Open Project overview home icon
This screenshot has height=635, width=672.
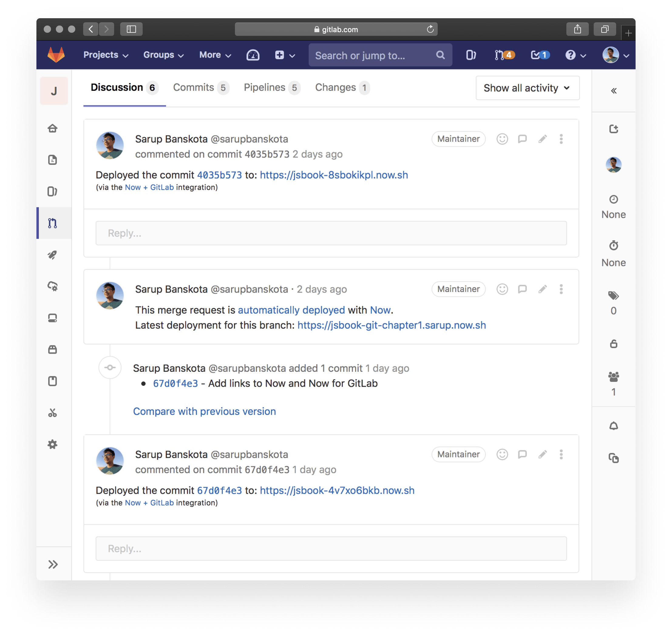(53, 128)
